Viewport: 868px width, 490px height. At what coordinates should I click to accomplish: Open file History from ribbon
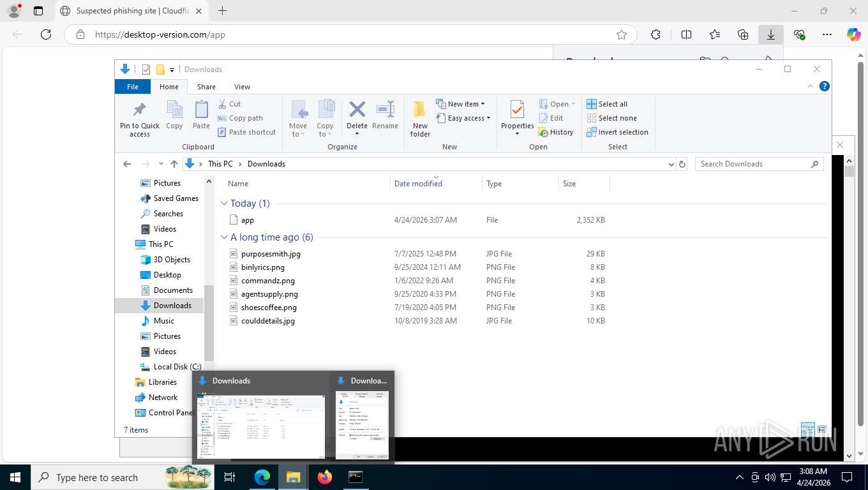(x=556, y=132)
